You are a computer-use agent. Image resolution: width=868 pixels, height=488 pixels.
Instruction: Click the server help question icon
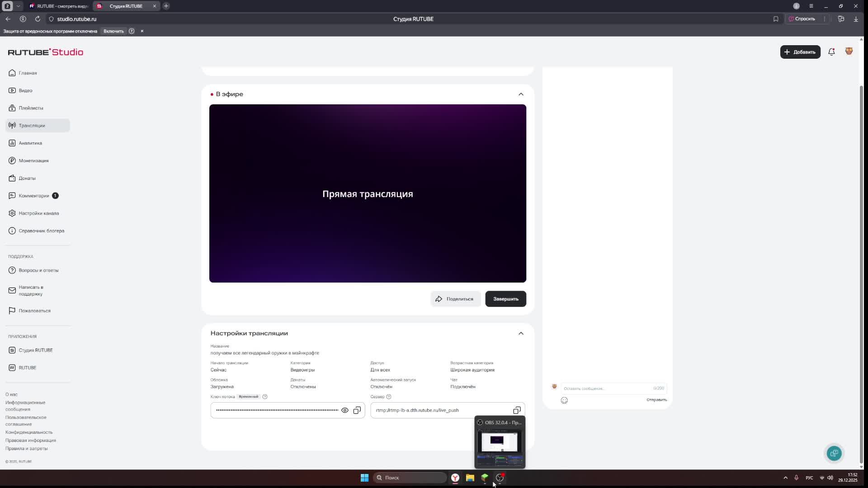[x=389, y=397]
